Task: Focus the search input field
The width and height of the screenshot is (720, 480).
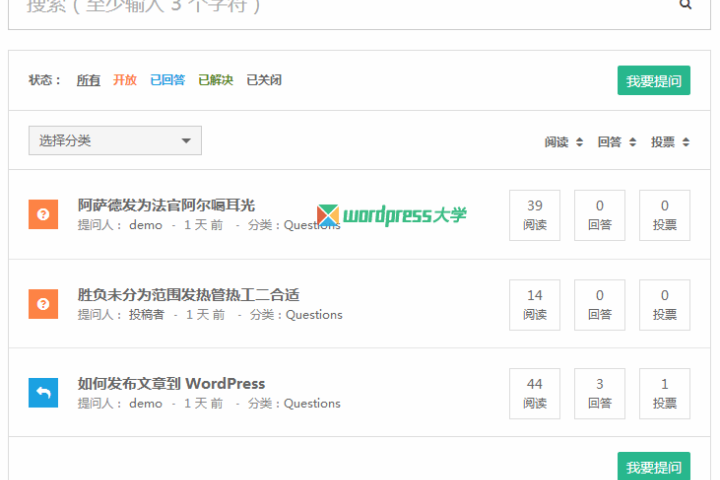Action: (x=359, y=14)
